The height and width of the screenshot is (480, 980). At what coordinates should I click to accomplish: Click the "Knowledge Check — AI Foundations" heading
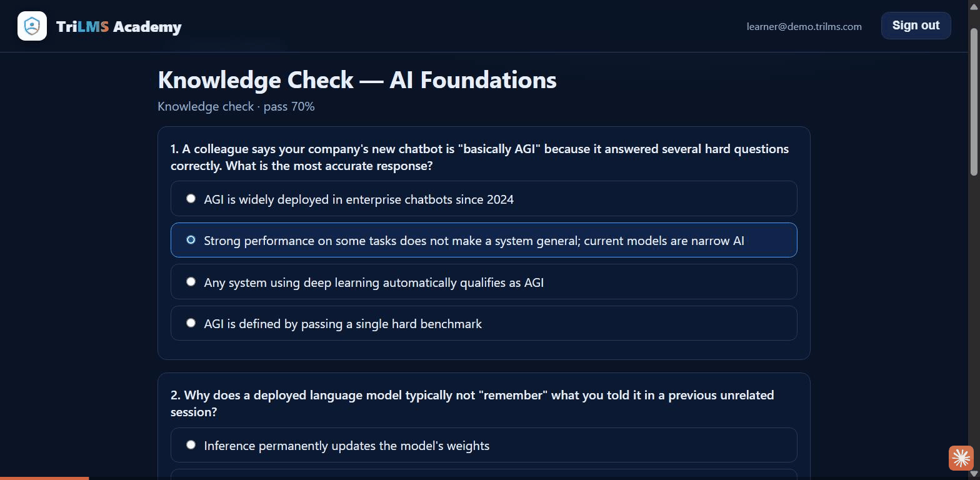click(357, 80)
